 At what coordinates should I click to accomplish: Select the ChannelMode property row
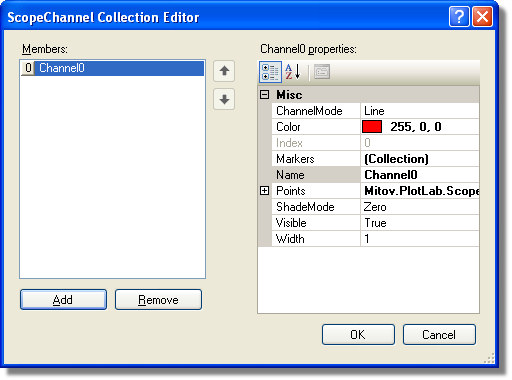tap(376, 111)
